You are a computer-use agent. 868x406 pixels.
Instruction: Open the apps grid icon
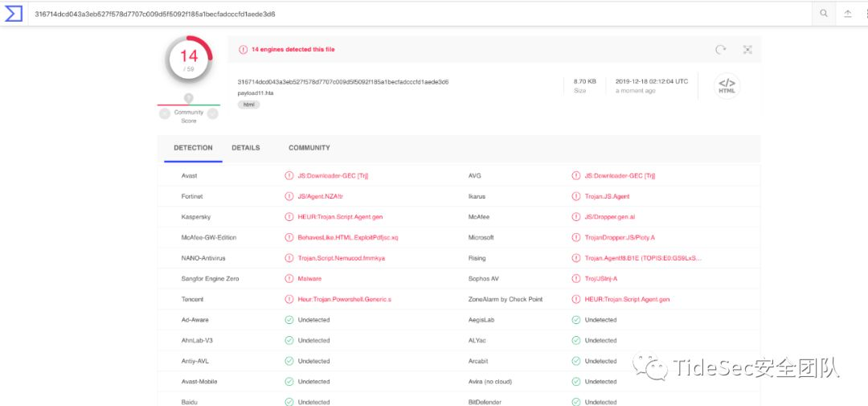pos(866,14)
